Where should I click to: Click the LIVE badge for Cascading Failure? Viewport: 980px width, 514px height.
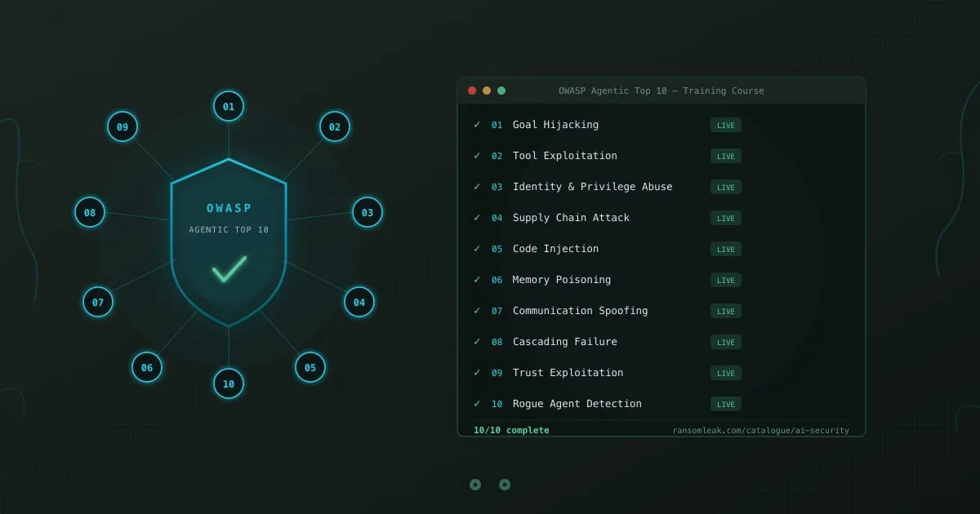726,342
